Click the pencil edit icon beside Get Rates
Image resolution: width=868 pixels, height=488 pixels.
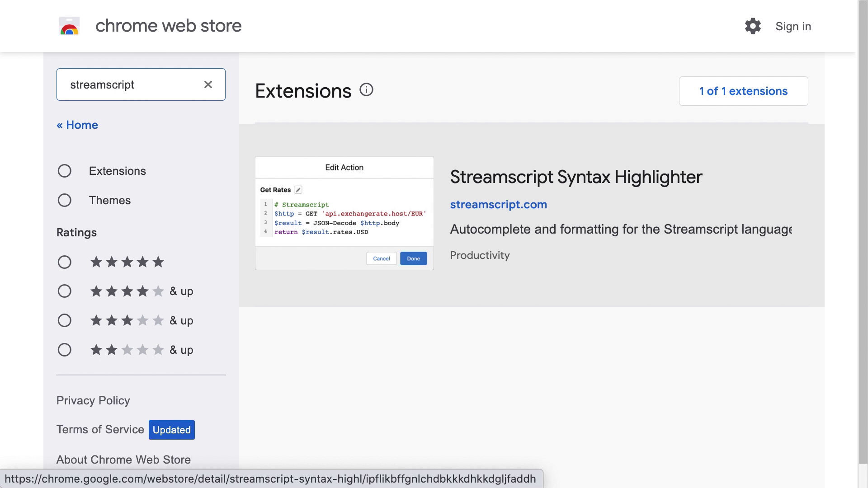(298, 190)
